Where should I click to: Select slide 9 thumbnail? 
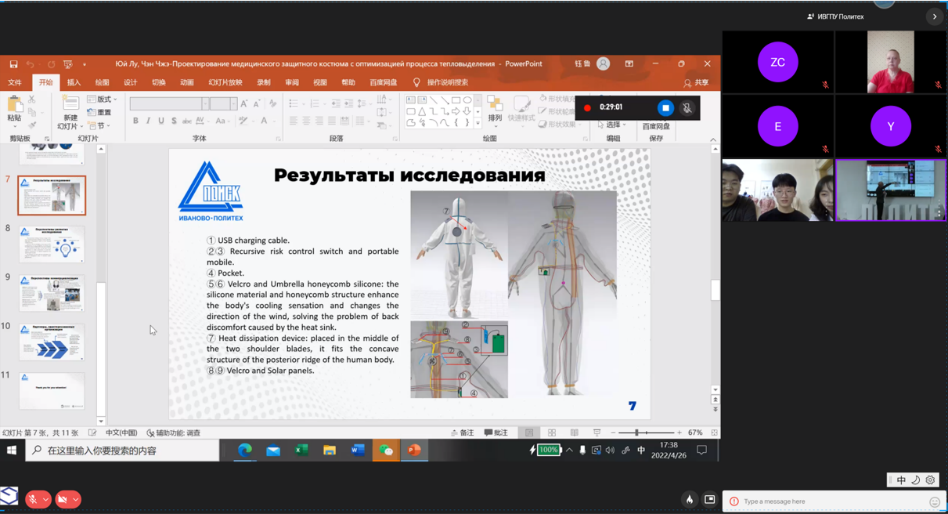(52, 293)
